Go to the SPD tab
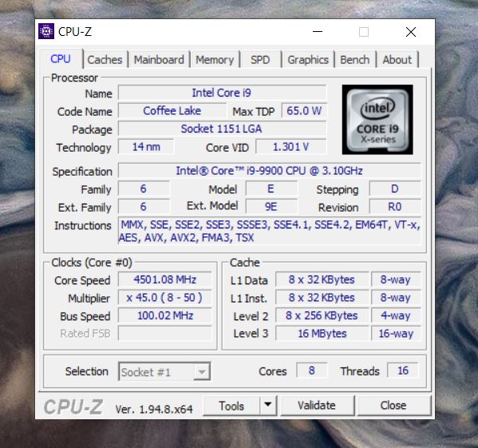This screenshot has width=478, height=448. click(x=260, y=59)
